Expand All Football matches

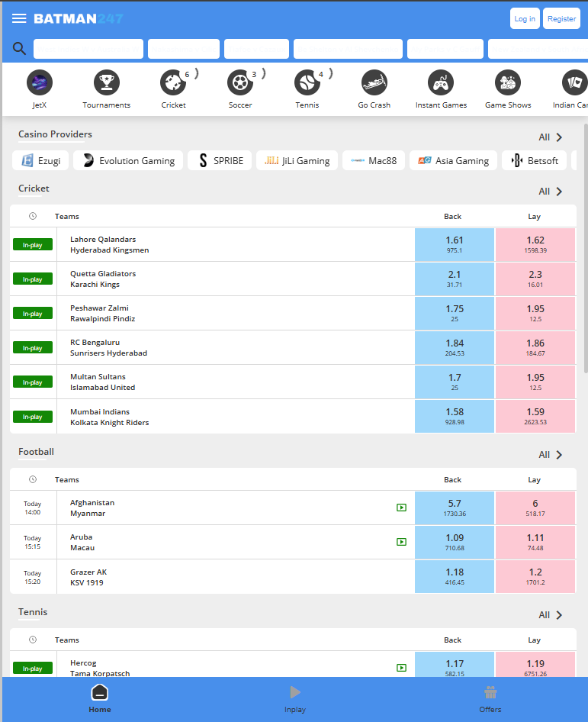(551, 455)
